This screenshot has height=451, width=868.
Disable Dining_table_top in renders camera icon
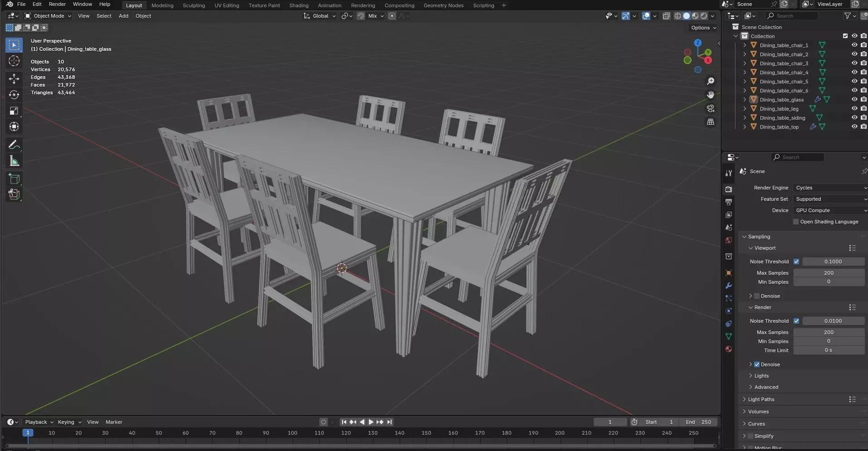coord(863,126)
